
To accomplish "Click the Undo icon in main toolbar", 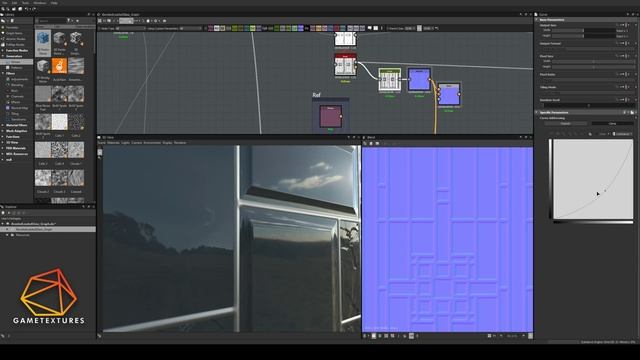I will coord(27,9).
